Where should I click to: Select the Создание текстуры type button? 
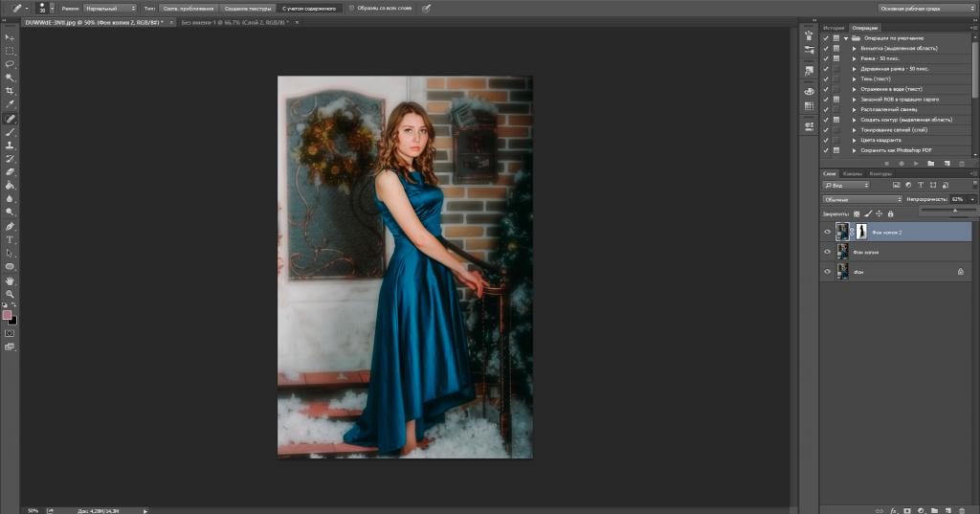[248, 9]
